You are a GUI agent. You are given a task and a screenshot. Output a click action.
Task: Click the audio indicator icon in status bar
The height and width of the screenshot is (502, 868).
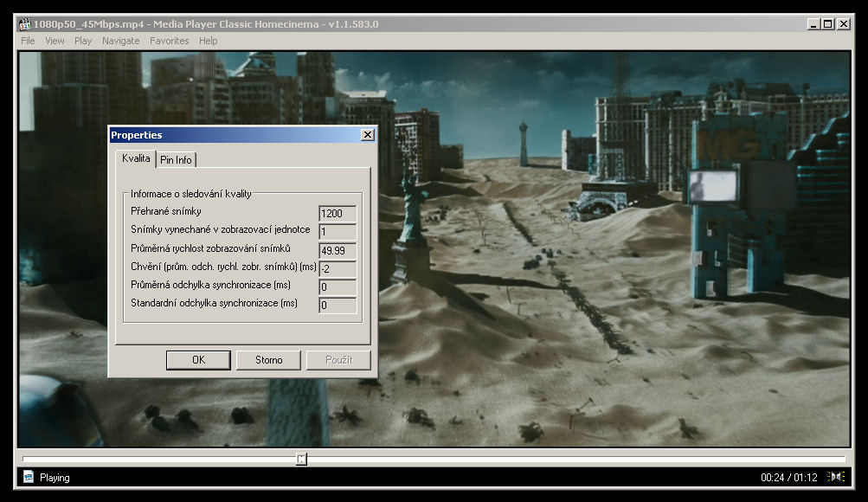coord(836,477)
